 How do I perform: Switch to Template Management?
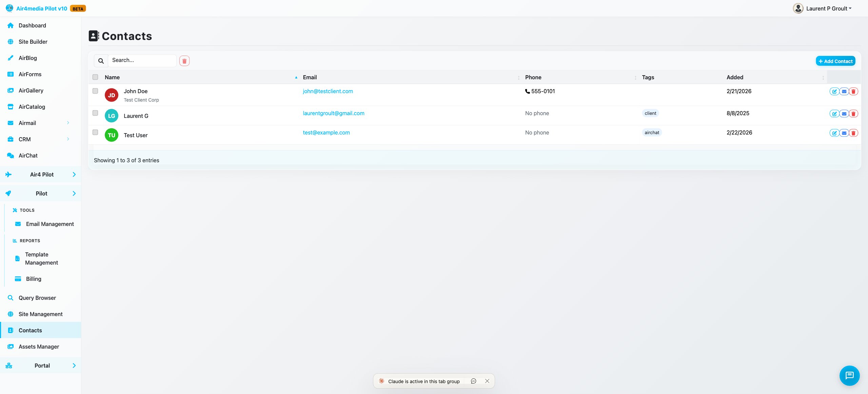(x=41, y=258)
